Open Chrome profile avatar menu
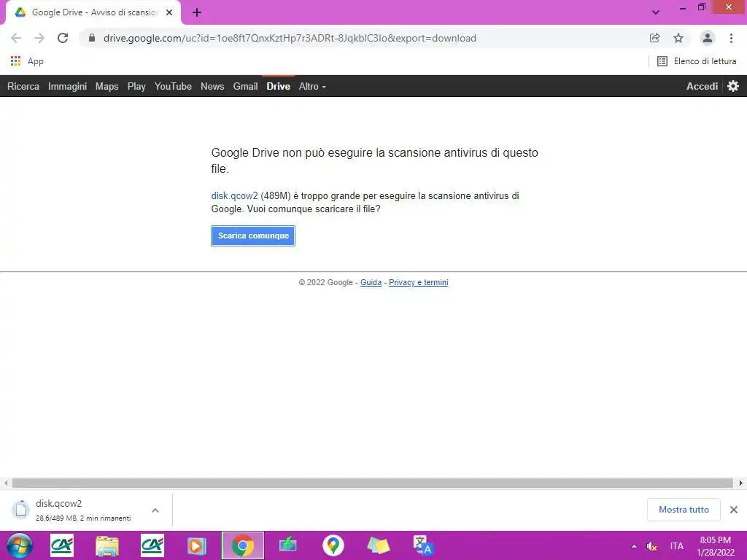This screenshot has height=560, width=747. tap(708, 38)
